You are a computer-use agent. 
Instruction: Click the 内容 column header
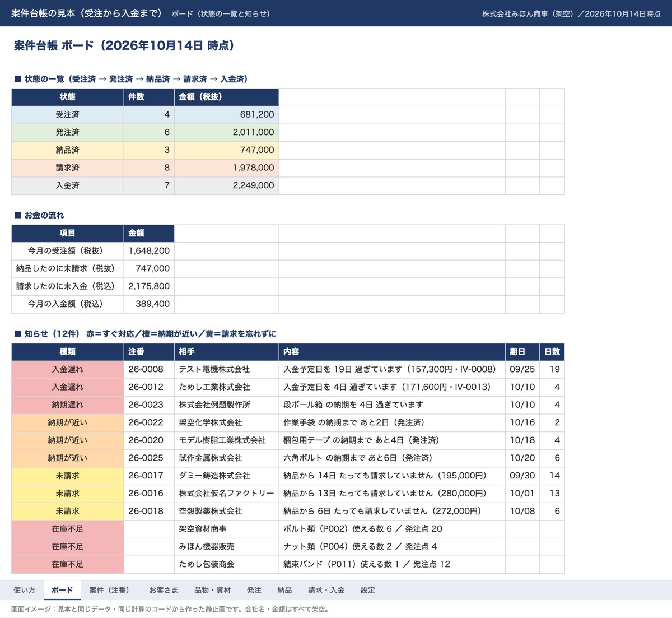[x=392, y=352]
